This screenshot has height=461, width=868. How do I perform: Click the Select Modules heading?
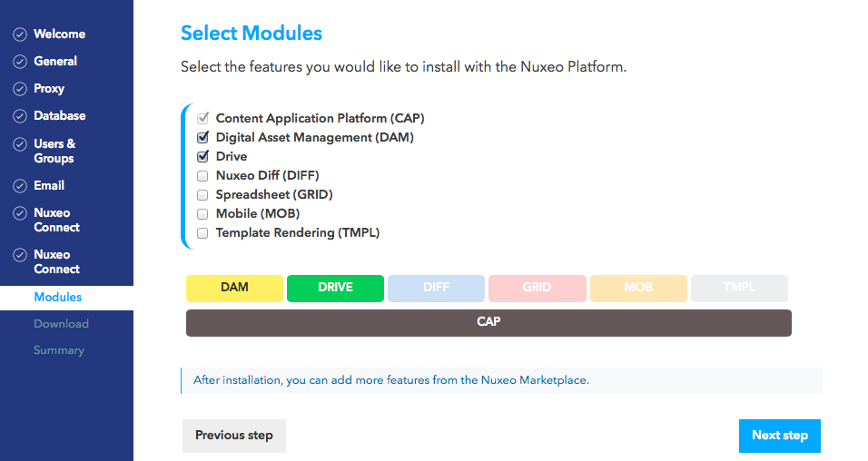click(252, 34)
